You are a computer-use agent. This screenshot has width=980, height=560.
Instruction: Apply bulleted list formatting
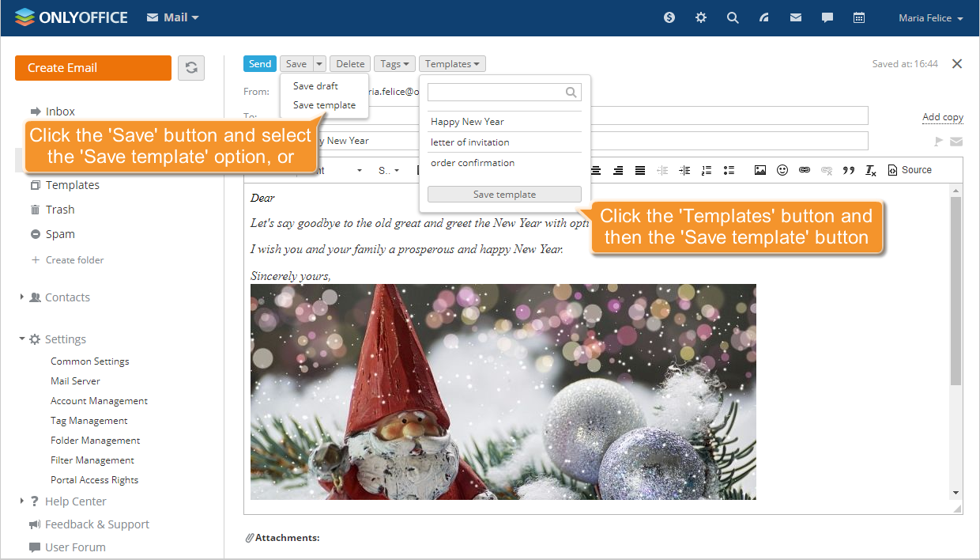click(730, 170)
